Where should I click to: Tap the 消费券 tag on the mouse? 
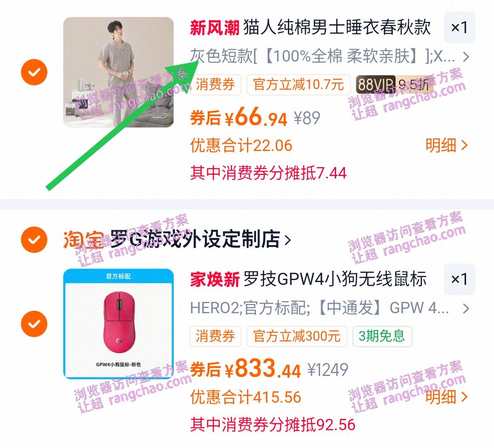tap(215, 336)
